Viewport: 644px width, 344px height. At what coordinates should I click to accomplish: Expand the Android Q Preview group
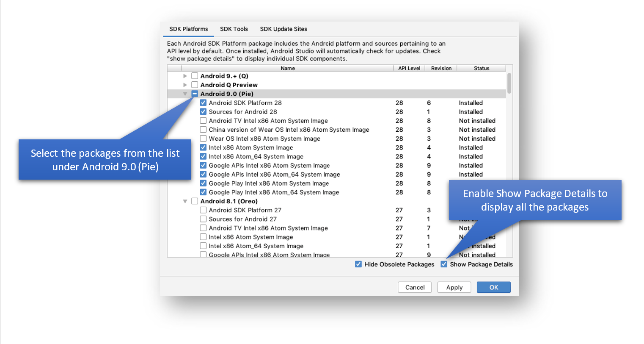point(185,85)
